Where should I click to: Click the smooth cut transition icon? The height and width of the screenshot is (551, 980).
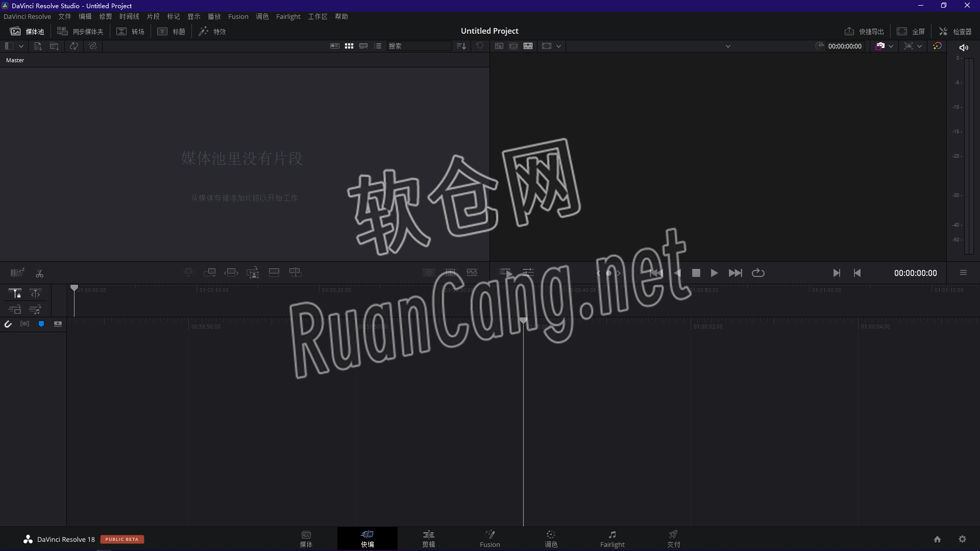point(472,272)
